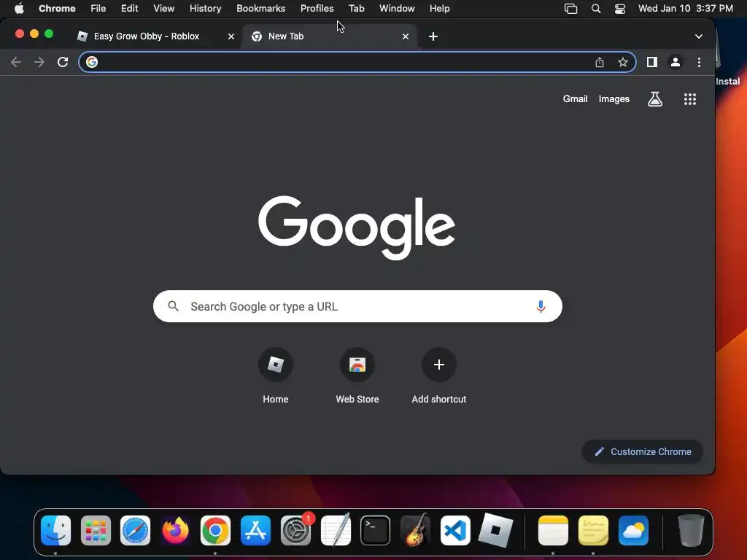Screen dimensions: 747x560
Task: Go back using the back arrow
Action: pos(16,62)
